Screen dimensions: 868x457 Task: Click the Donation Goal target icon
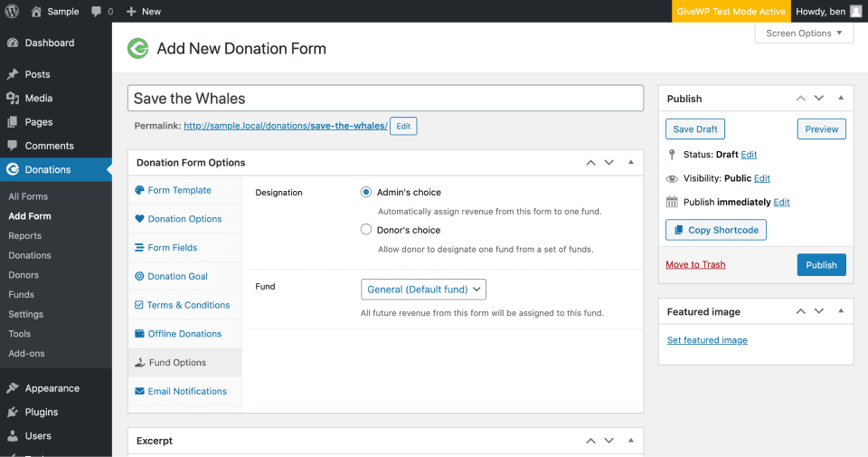139,276
